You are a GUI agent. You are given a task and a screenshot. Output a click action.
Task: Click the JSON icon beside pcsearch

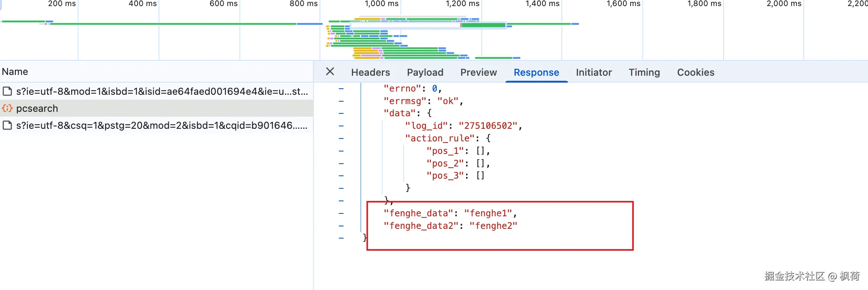tap(7, 108)
